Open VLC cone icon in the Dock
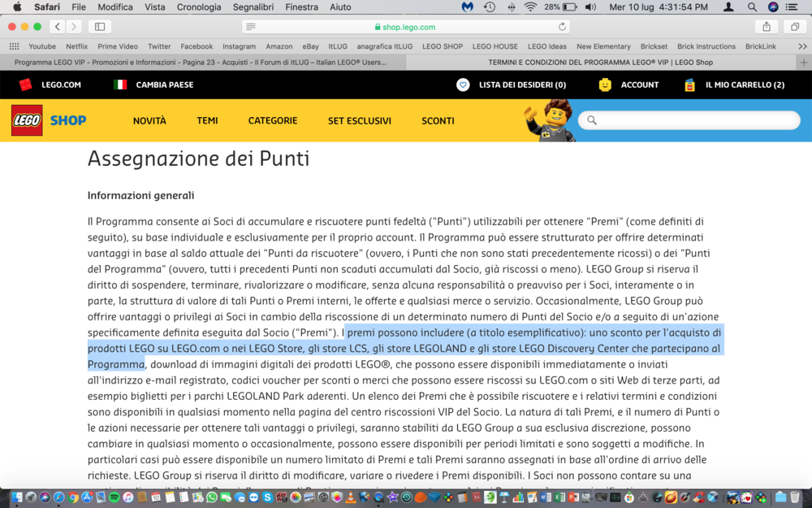The image size is (812, 508). click(x=351, y=497)
